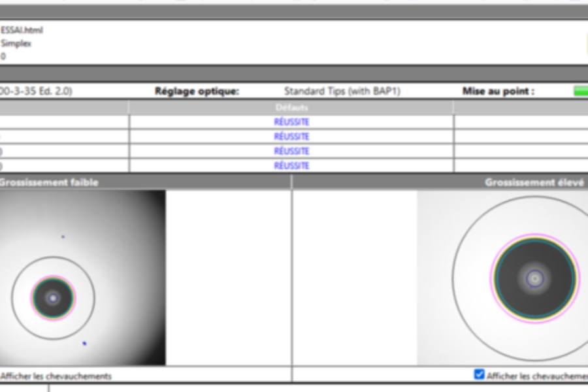Click the fiber core in high magnification image
588x392 pixels.
535,278
